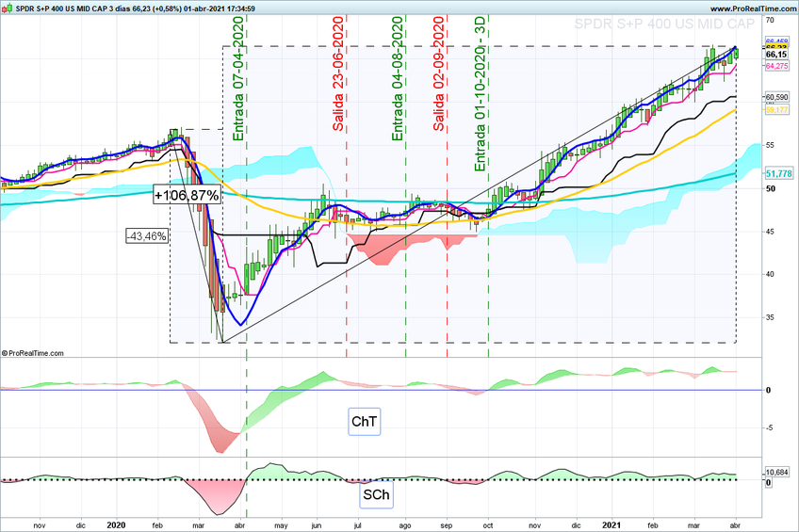Click the yellow 59,177 price label
Screen dimensions: 799x532
[776, 109]
